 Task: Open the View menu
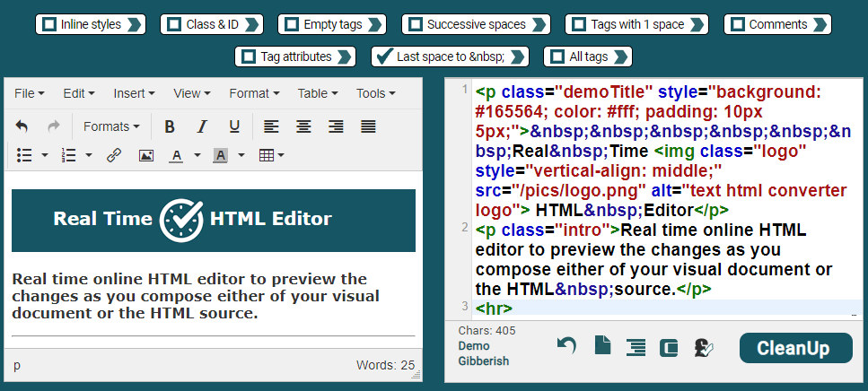click(x=191, y=93)
